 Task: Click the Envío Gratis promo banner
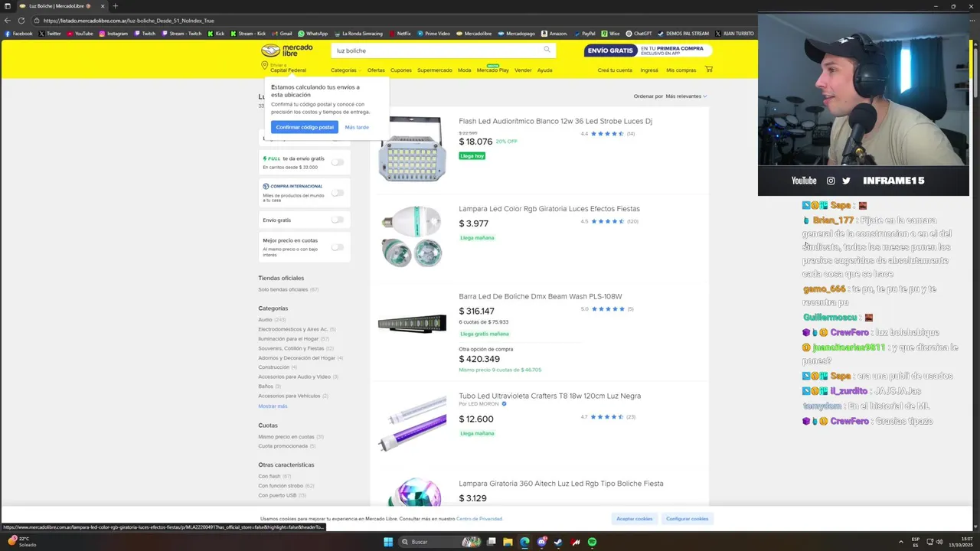[648, 51]
